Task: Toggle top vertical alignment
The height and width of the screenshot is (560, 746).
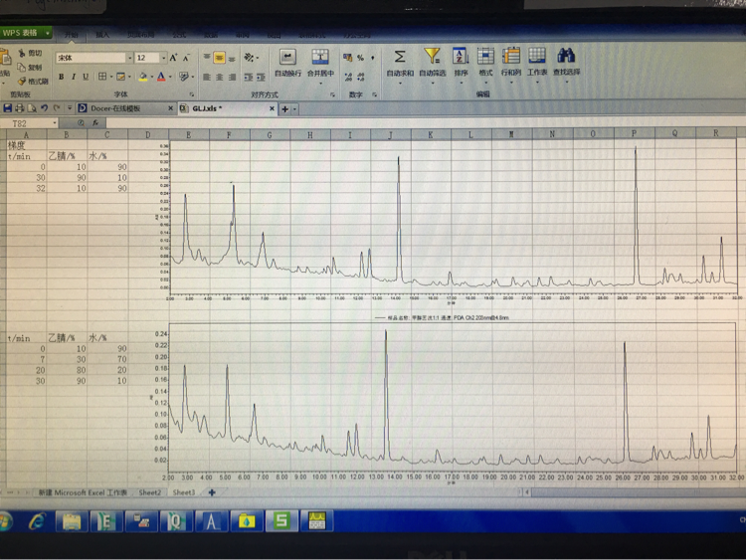Action: click(x=207, y=58)
